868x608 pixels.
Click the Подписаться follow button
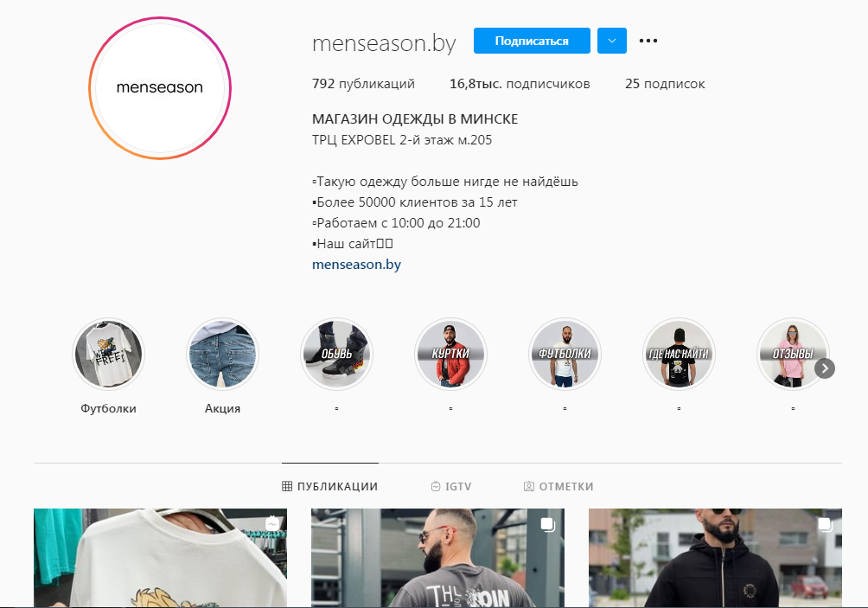pos(532,41)
